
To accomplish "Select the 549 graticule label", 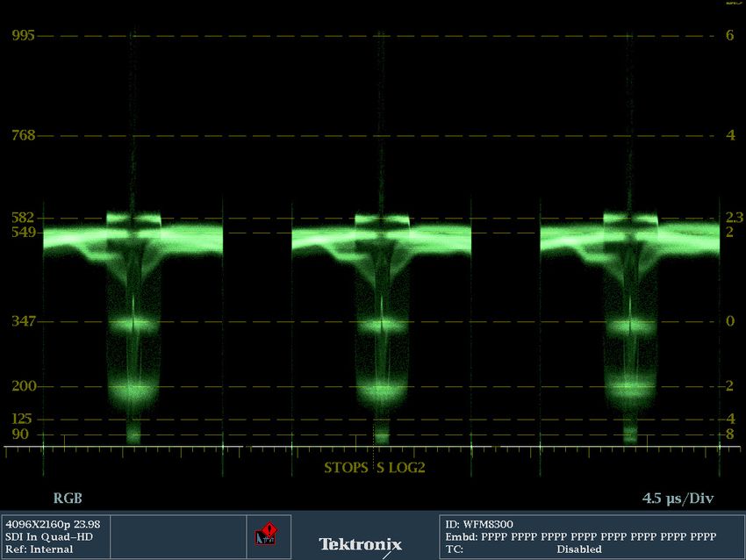I will [24, 233].
